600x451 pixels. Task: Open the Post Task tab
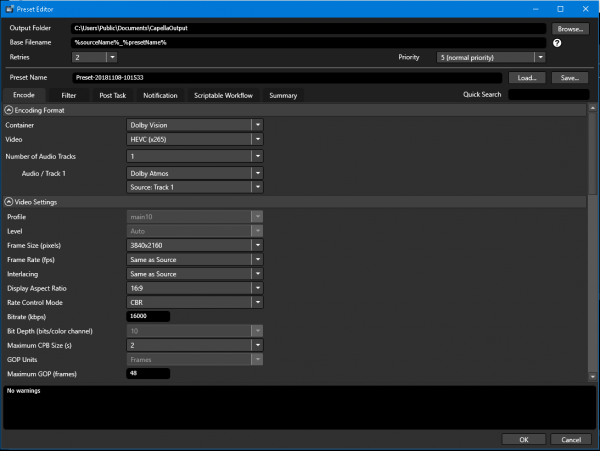pyautogui.click(x=113, y=95)
